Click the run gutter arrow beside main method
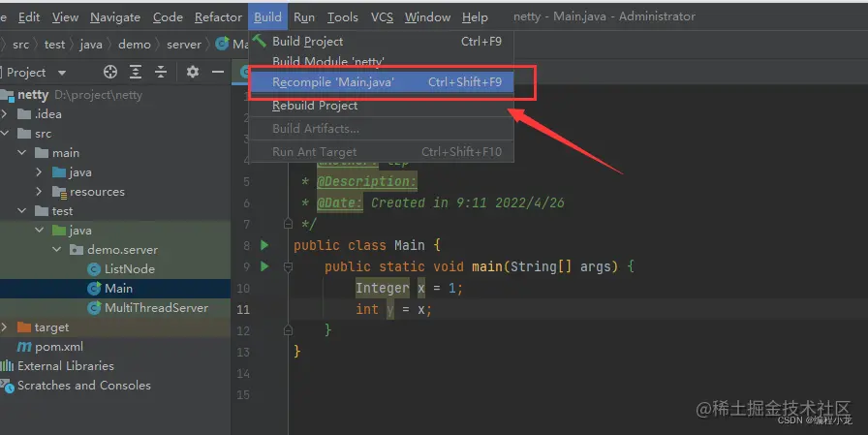The width and height of the screenshot is (868, 435). pyautogui.click(x=264, y=266)
